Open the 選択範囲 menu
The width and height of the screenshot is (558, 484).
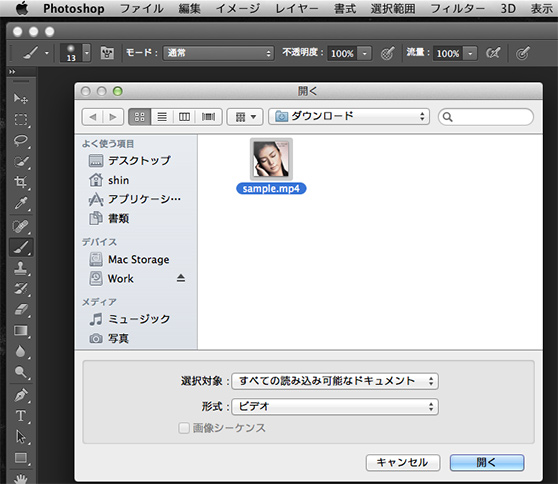[393, 8]
